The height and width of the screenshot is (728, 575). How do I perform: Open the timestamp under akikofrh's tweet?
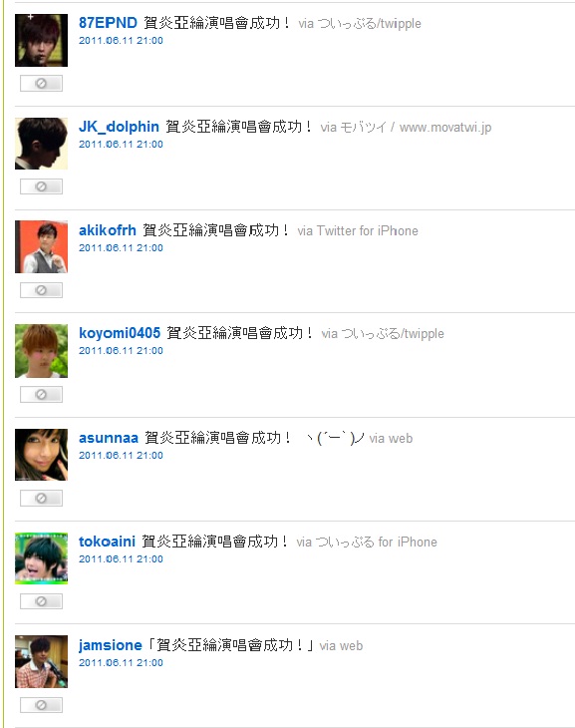click(121, 248)
